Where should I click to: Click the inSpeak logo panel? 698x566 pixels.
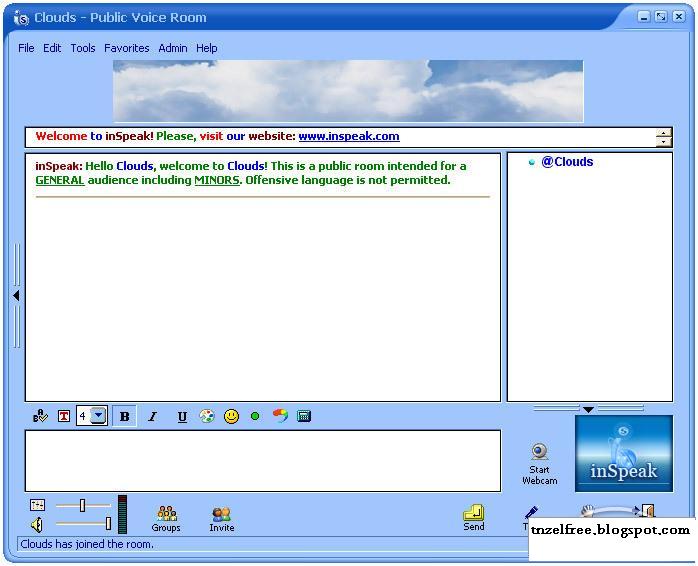(x=624, y=453)
